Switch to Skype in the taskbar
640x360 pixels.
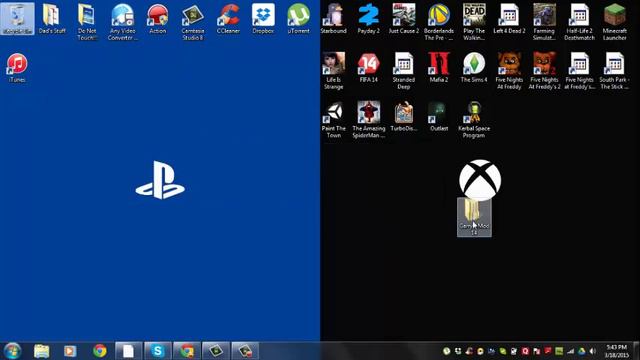click(158, 351)
